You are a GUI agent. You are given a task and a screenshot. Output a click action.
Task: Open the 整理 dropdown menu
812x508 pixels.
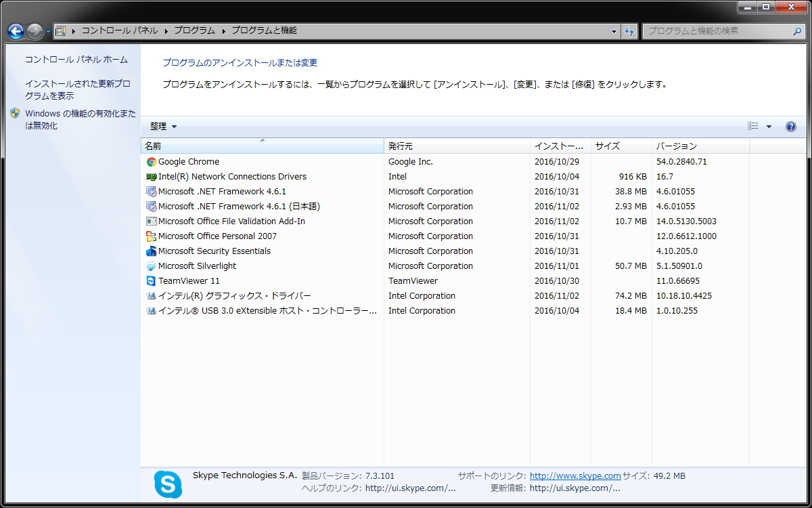coord(163,127)
